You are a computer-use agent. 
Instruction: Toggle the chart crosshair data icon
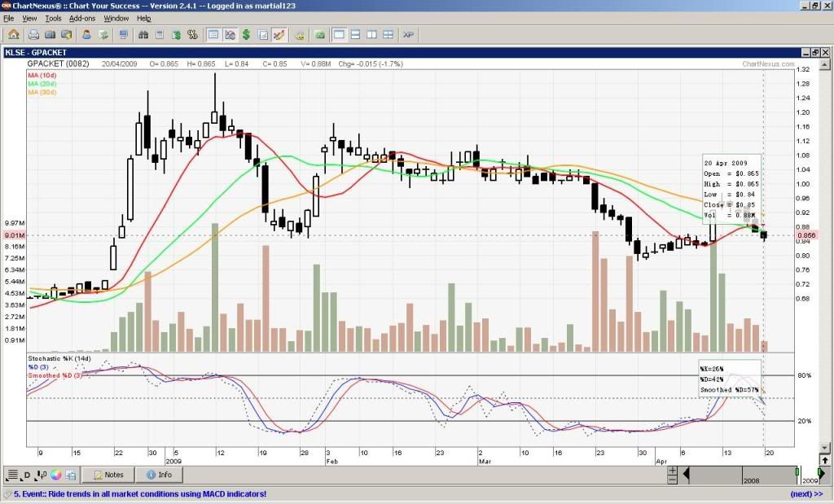point(230,34)
